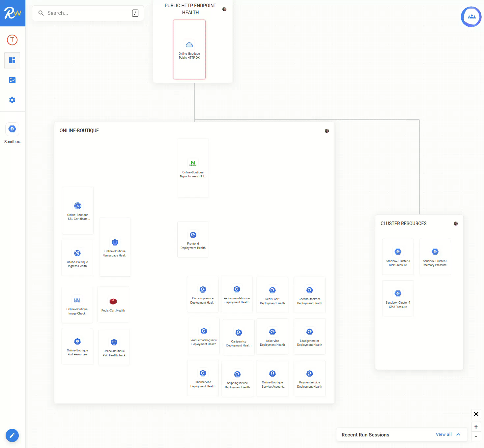
Task: Open Online-Boutique Public HTTP OK node
Action: (189, 49)
